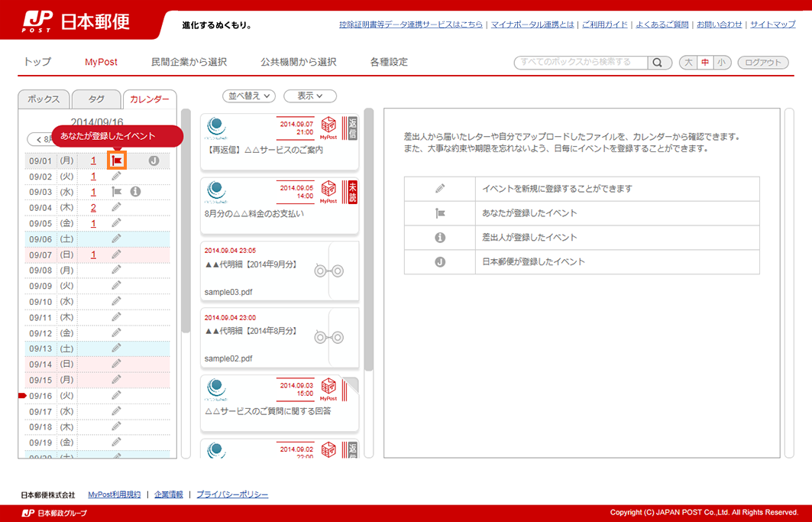Viewport: 812px width, 522px height.
Task: Open △△サービスのご質問に関する回答 letter
Action: click(279, 404)
